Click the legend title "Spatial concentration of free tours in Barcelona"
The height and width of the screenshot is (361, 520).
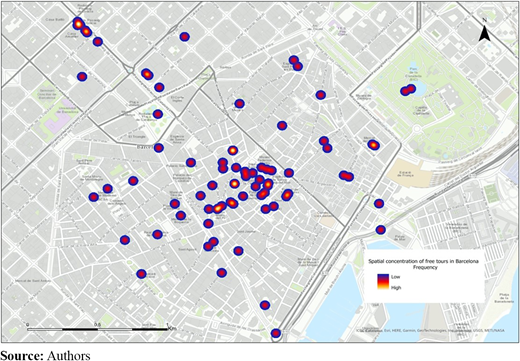(423, 261)
